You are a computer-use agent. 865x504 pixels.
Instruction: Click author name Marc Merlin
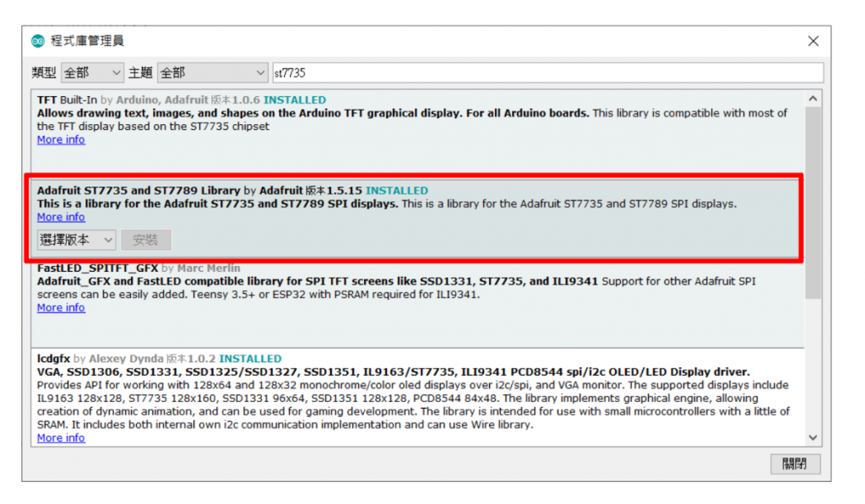[x=209, y=268]
